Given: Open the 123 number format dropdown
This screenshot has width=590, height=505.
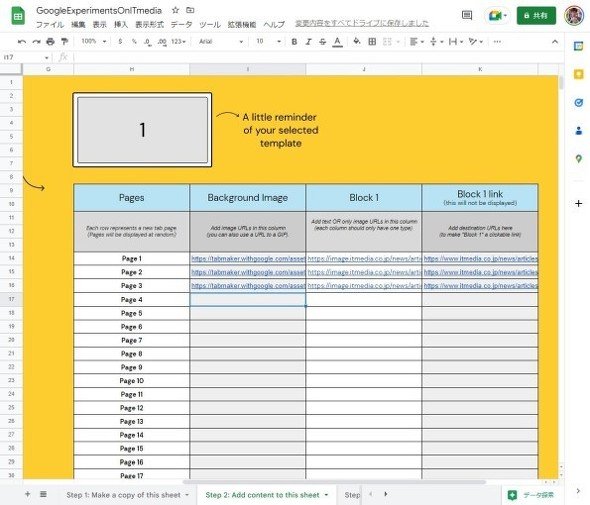Looking at the screenshot, I should [x=178, y=42].
